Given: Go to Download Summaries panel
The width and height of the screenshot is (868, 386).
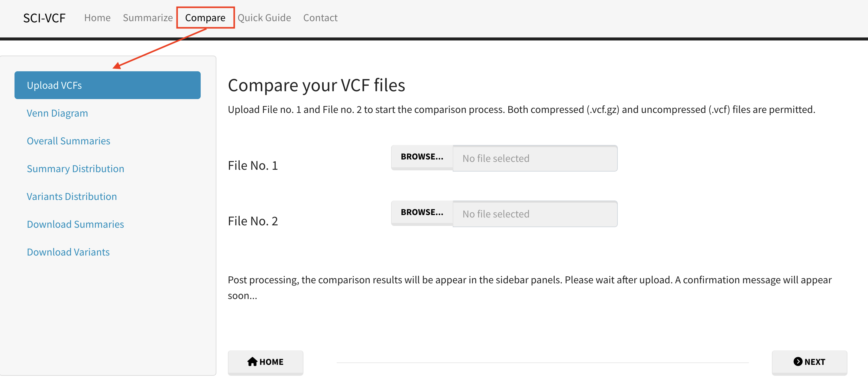Looking at the screenshot, I should [x=76, y=224].
